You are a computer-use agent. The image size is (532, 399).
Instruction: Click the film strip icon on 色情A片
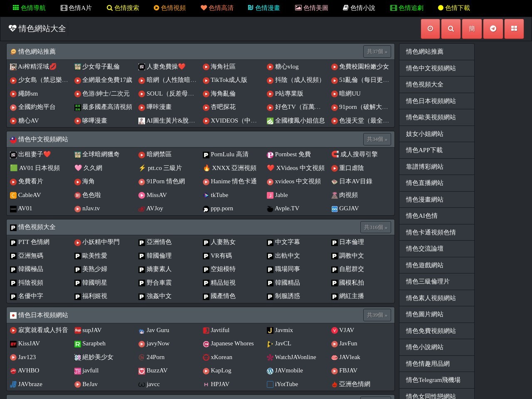64,8
